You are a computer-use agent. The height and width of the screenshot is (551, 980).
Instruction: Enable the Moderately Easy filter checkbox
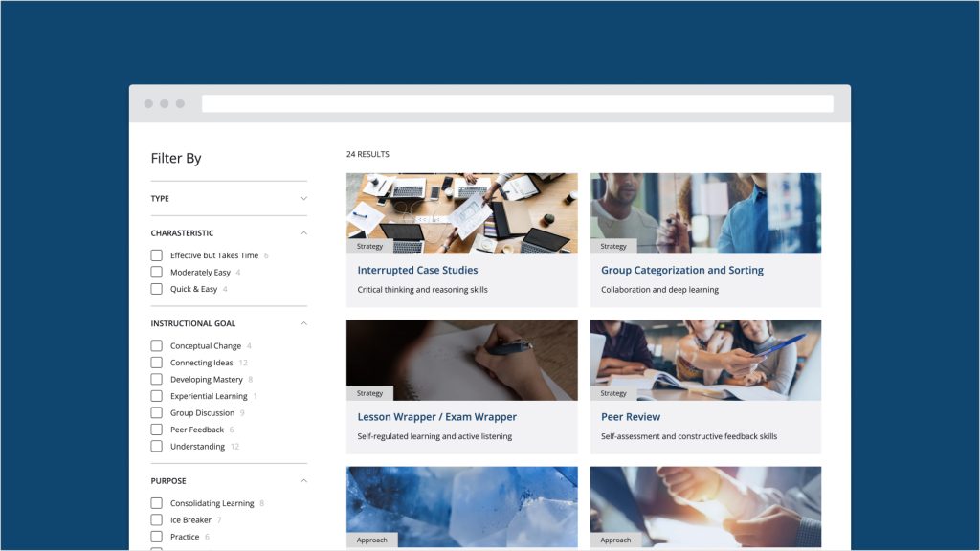pyautogui.click(x=157, y=273)
